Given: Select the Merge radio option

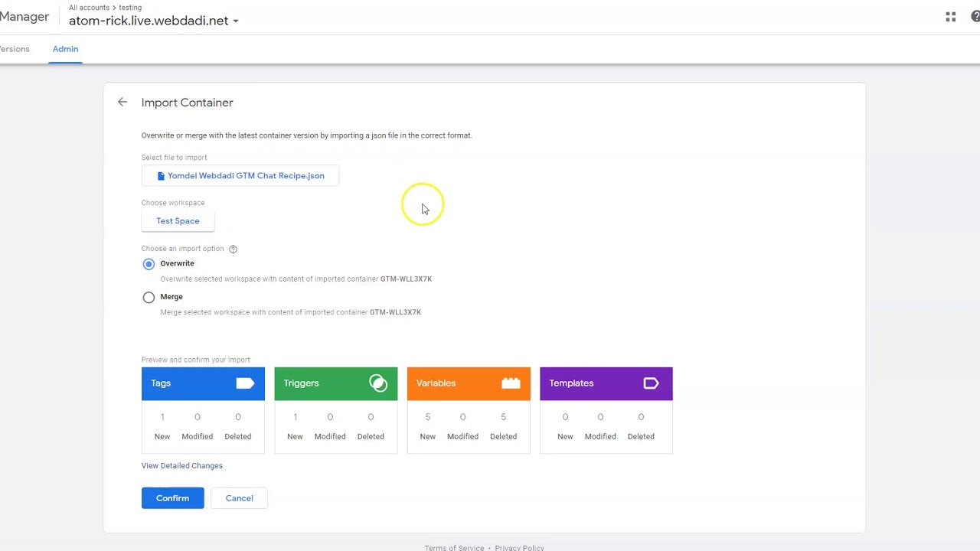Looking at the screenshot, I should pos(149,298).
